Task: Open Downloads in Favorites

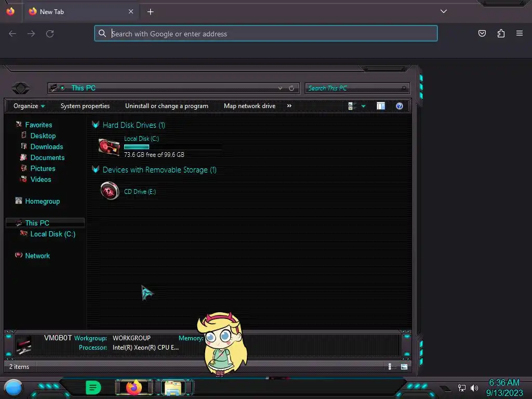Action: [46, 147]
